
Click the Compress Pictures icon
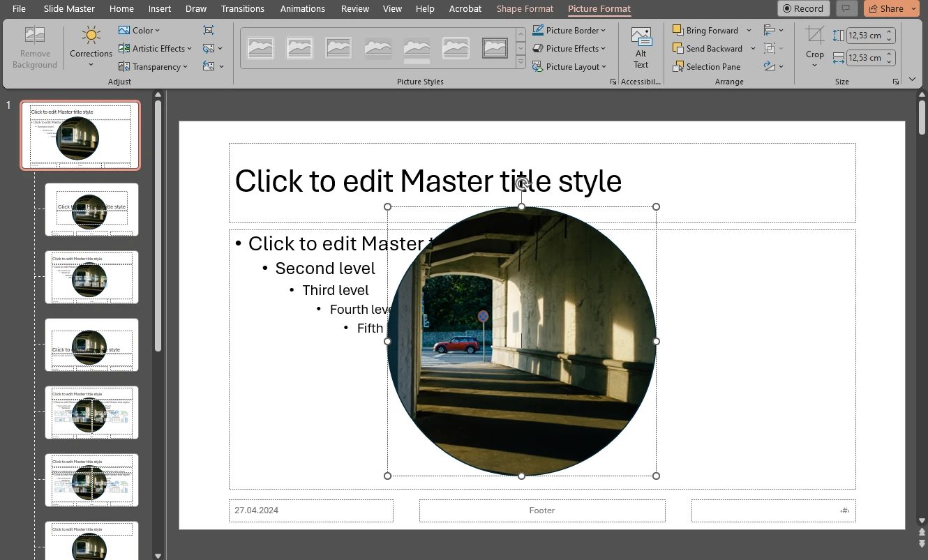point(207,30)
